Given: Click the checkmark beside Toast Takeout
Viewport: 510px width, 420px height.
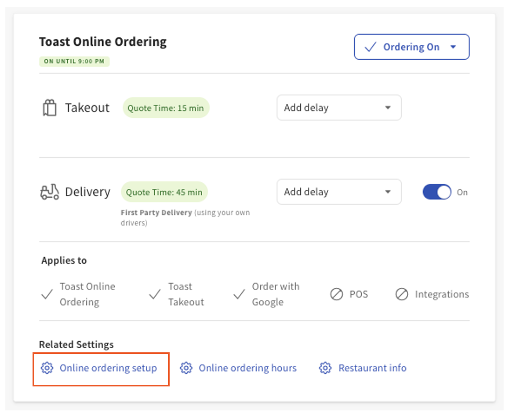Looking at the screenshot, I should pos(155,294).
